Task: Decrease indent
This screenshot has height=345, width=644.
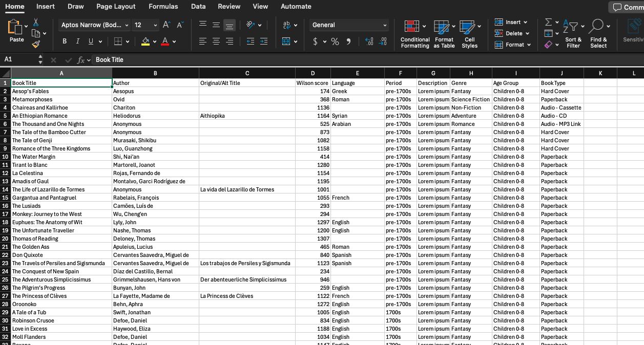Action: pyautogui.click(x=251, y=41)
